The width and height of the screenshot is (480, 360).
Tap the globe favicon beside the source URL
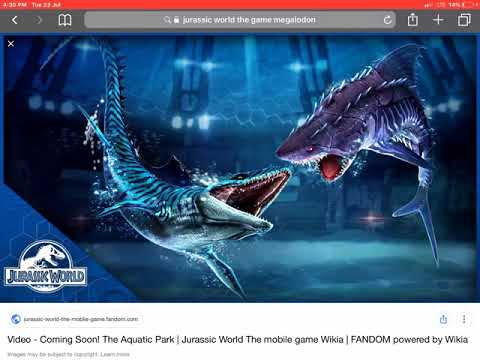16,319
